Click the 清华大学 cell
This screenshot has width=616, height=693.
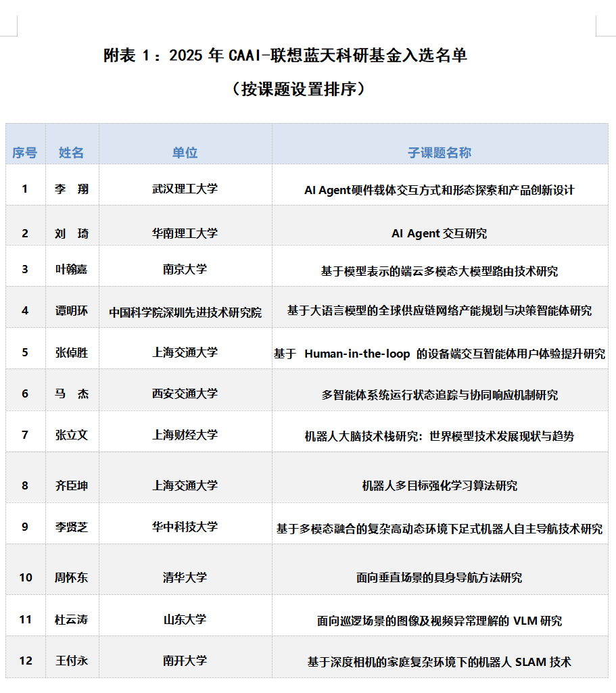[185, 577]
